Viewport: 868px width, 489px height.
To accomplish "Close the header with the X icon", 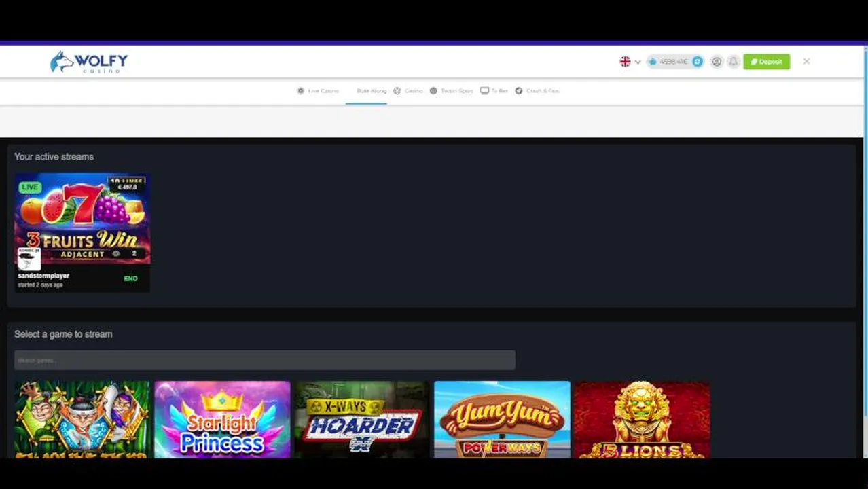I will coord(806,62).
